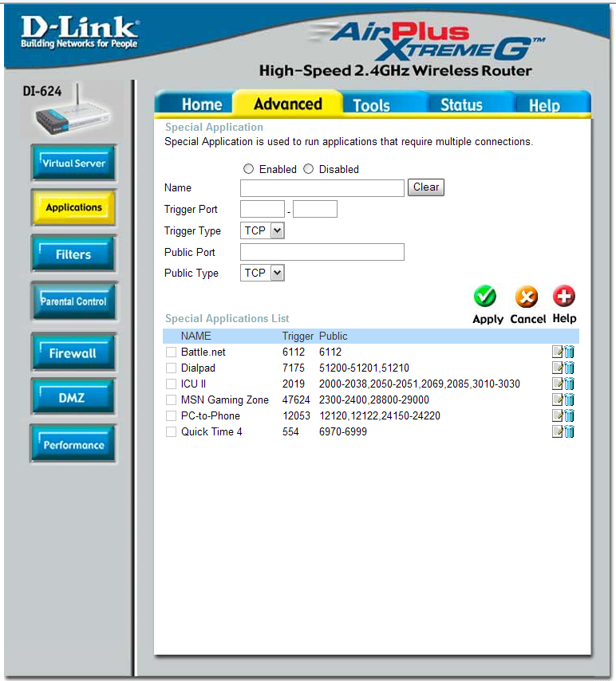Open the Virtual Server section

73,163
